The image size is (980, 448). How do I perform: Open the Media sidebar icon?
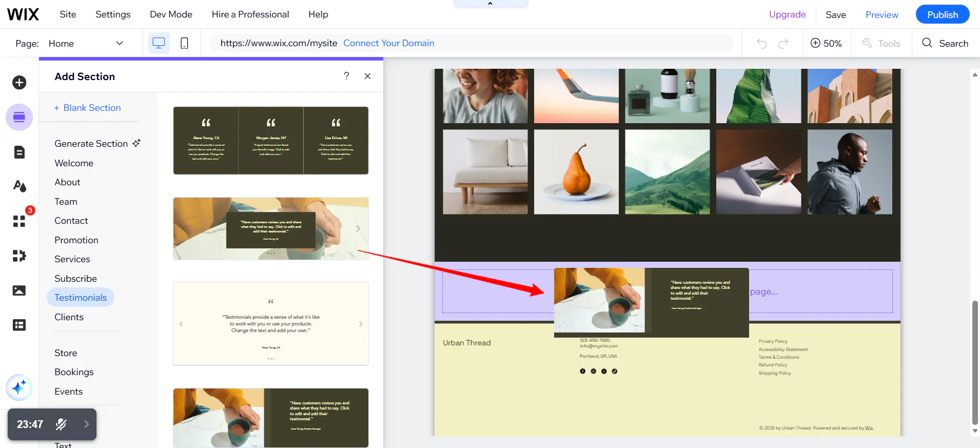pyautogui.click(x=19, y=290)
